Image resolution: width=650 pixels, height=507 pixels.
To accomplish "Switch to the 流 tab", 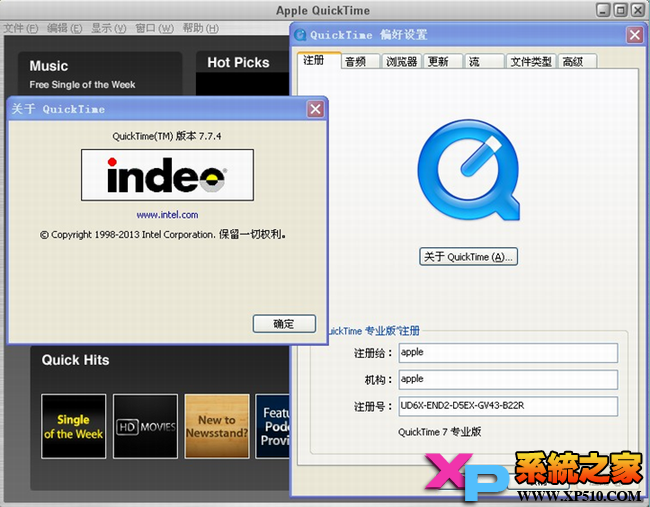I will (484, 62).
